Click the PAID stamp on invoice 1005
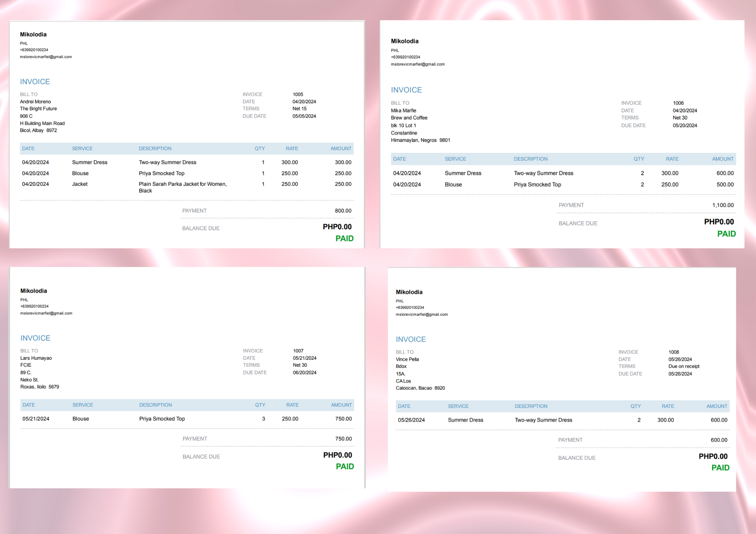The width and height of the screenshot is (756, 534). tap(344, 239)
